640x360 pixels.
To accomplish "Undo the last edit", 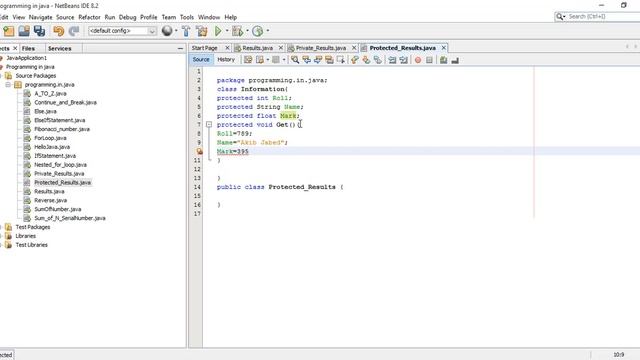I will pos(58,31).
